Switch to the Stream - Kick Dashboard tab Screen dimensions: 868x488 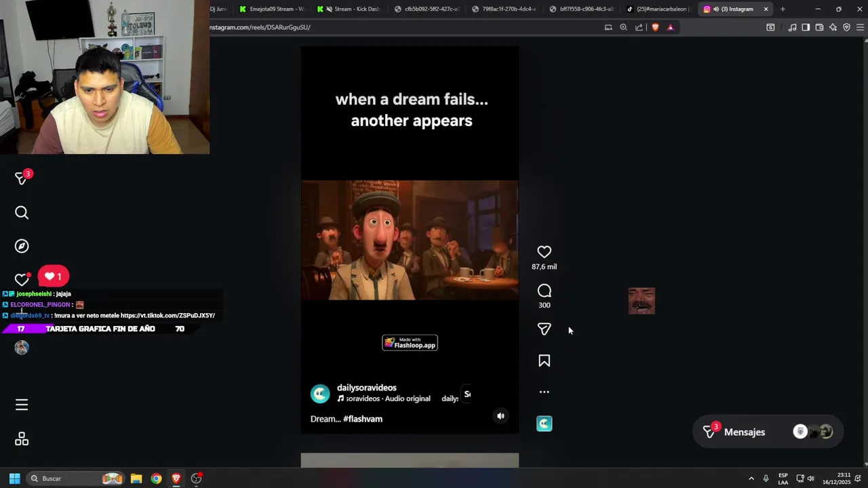tap(350, 9)
